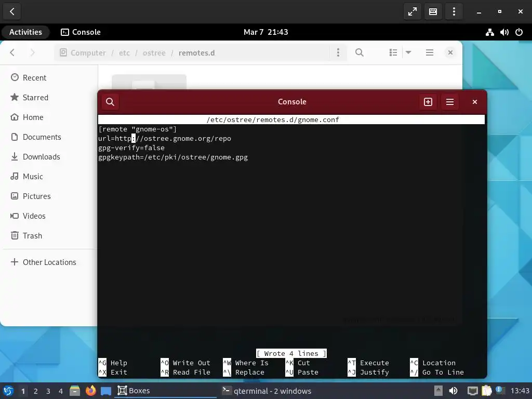Open the file manager icon on the host taskbar
This screenshot has width=532, height=399.
[x=75, y=391]
